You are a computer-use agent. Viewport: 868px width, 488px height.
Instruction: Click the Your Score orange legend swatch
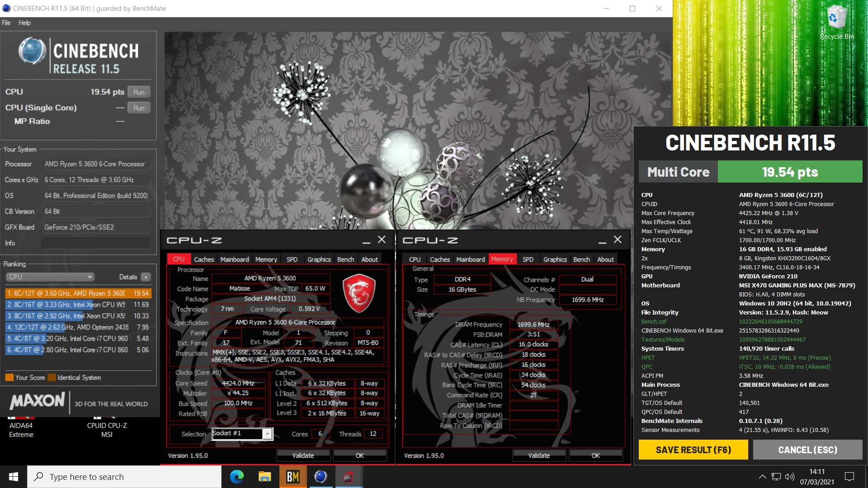click(9, 378)
